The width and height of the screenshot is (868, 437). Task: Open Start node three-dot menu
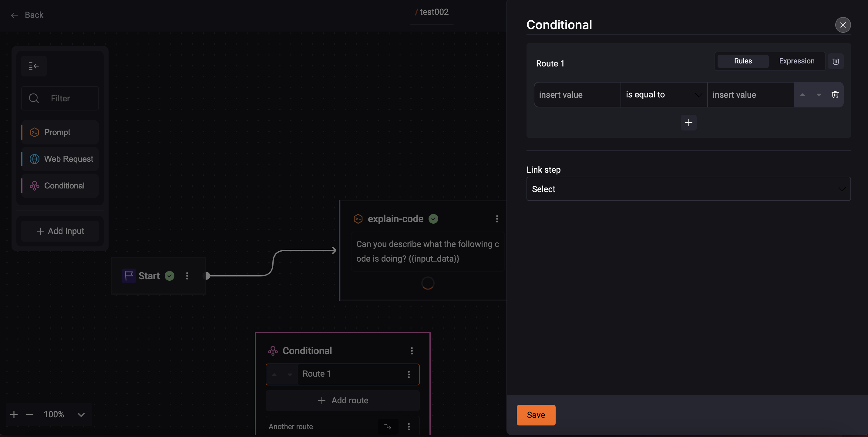(187, 276)
